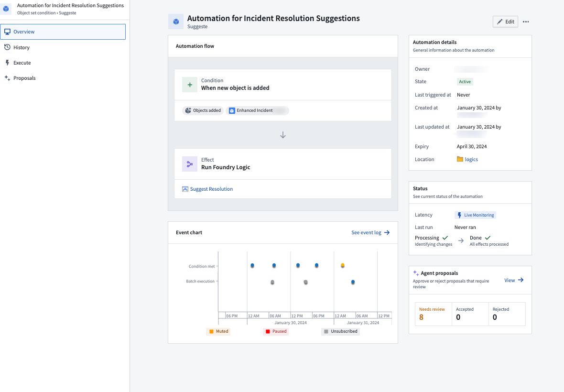Viewport: 564px width, 392px height.
Task: Click the red Paused color swatch
Action: [x=268, y=332]
